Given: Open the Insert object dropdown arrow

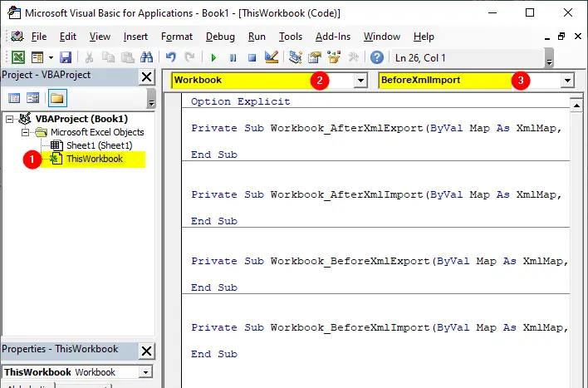Looking at the screenshot, I should click(51, 57).
